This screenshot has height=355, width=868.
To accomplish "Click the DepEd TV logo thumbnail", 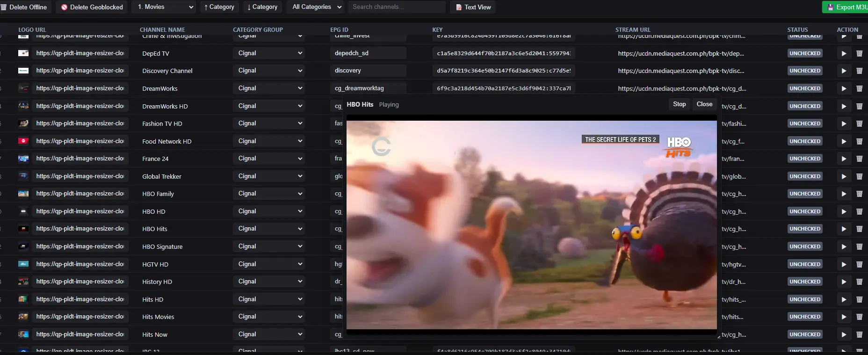I will point(23,53).
